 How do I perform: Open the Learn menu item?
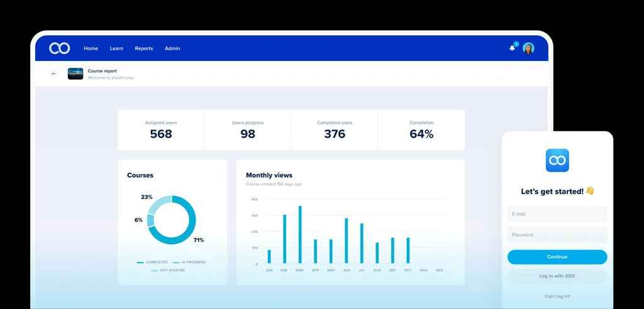[116, 48]
